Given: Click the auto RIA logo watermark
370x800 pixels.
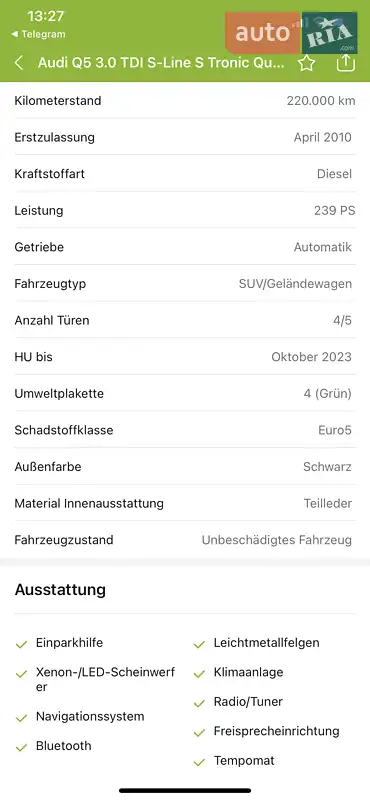Looking at the screenshot, I should (x=291, y=33).
